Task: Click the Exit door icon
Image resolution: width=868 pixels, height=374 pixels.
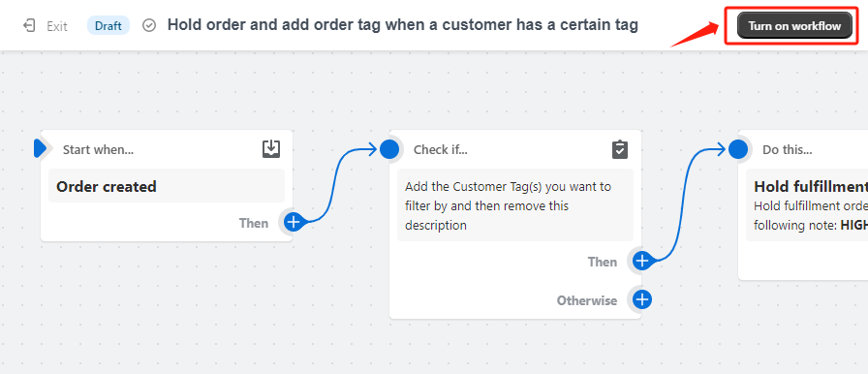Action: click(x=29, y=25)
